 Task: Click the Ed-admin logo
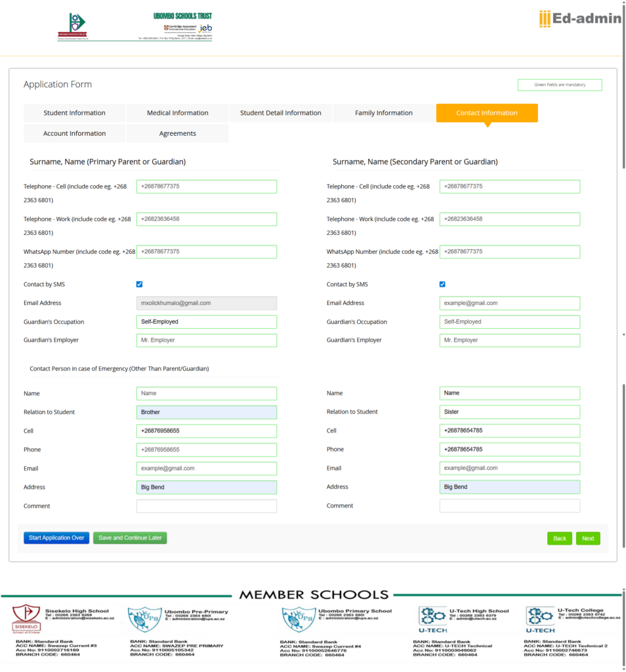[579, 19]
